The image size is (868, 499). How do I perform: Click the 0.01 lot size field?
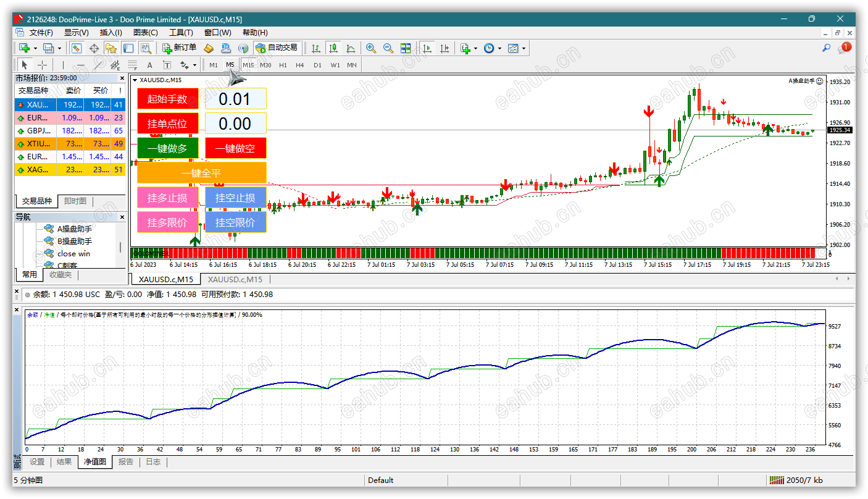235,99
